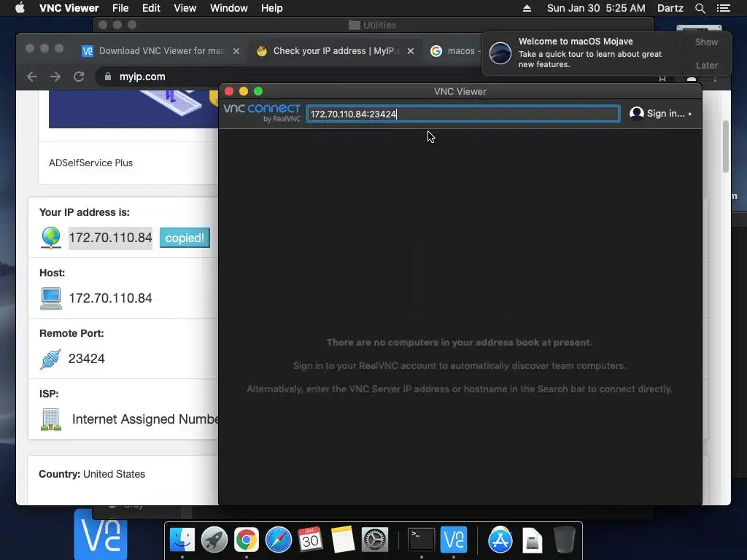Click the VNC address search field
747x560 pixels.
[463, 114]
